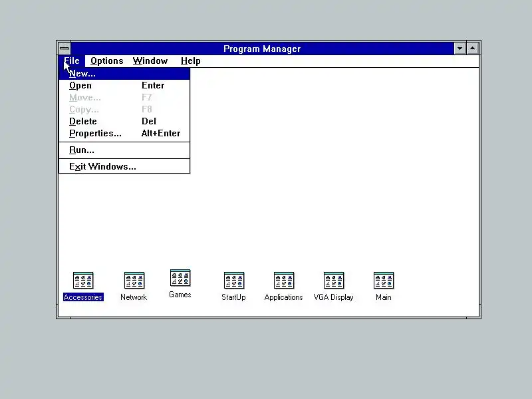Select the Network label text

(134, 297)
